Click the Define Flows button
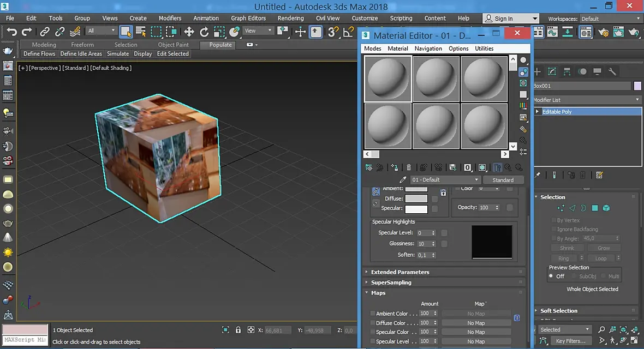The width and height of the screenshot is (644, 349). coord(39,54)
